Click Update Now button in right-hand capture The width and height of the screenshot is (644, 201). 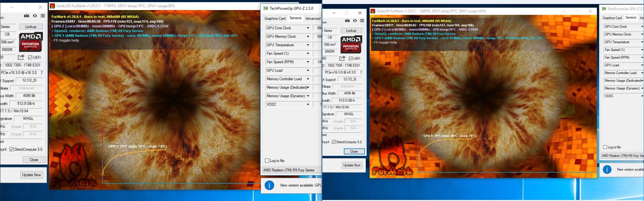pos(352,165)
